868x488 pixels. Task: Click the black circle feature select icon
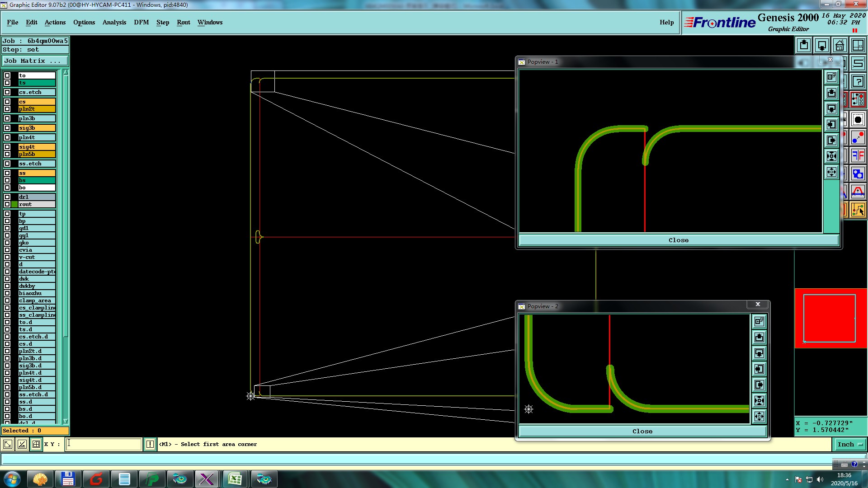[x=858, y=120]
